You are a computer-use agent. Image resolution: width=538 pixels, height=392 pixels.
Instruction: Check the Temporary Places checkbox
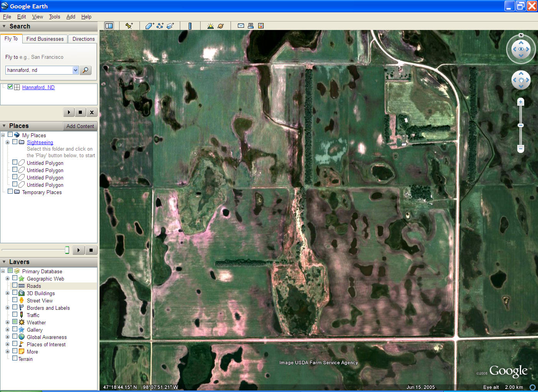point(10,191)
